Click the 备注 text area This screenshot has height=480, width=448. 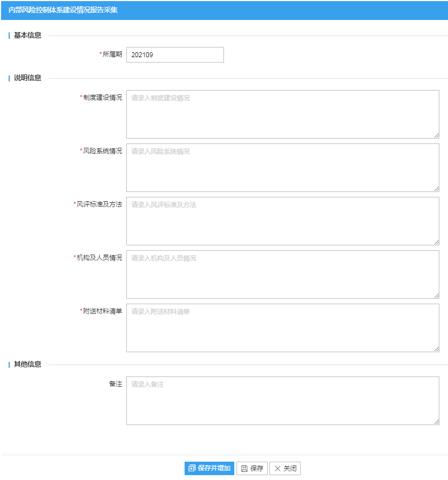[282, 401]
